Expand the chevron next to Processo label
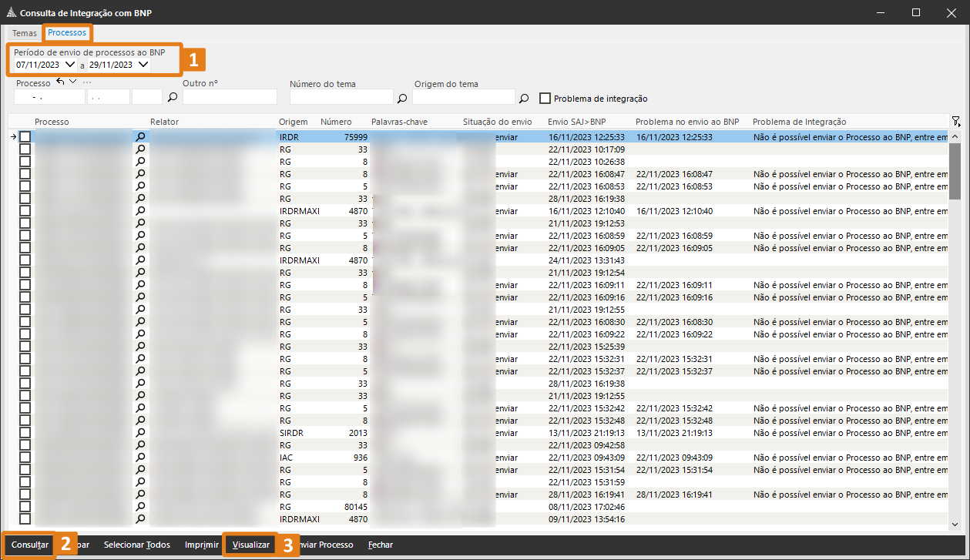Viewport: 970px width, 560px height. point(72,82)
